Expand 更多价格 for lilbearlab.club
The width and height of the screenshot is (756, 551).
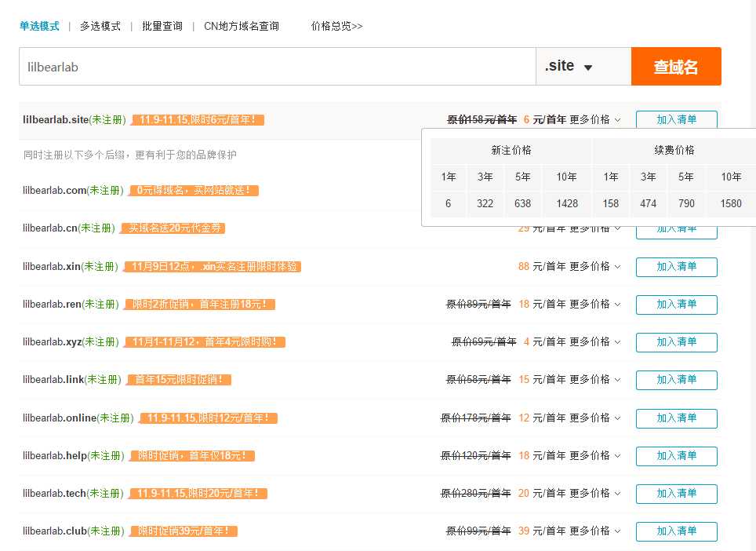594,531
